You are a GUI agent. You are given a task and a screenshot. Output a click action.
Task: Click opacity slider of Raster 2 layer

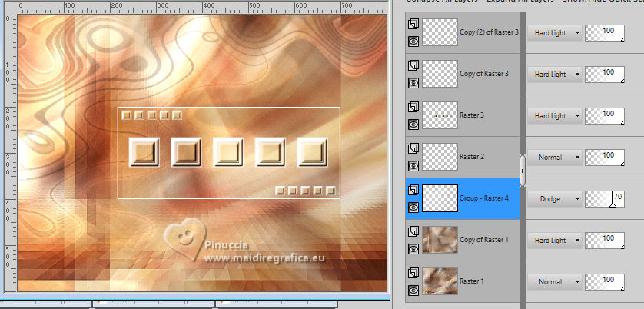pos(605,158)
